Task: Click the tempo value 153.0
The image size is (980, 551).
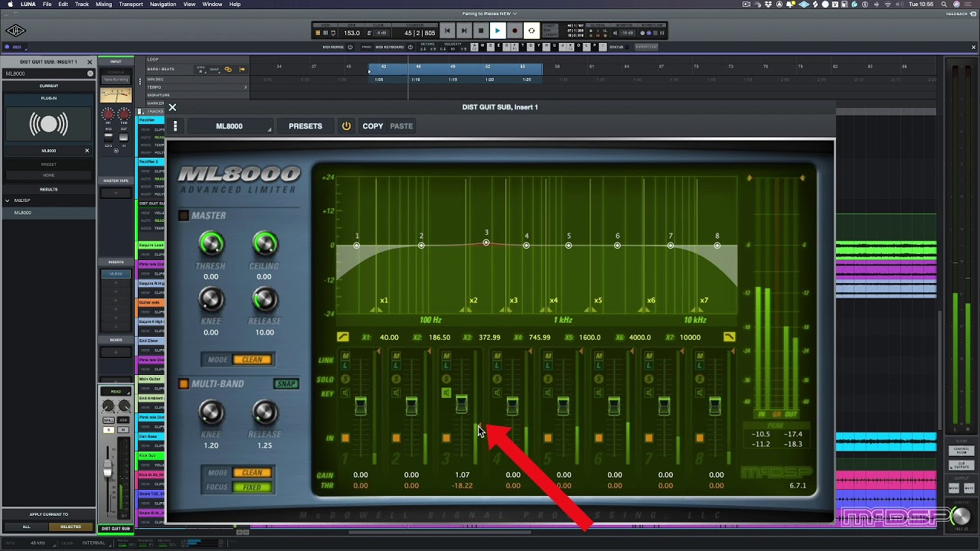Action: tap(351, 33)
